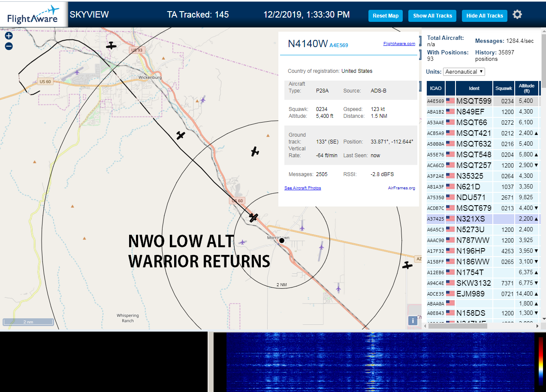Sort table by Ident column header
This screenshot has width=546, height=392.
[x=474, y=88]
